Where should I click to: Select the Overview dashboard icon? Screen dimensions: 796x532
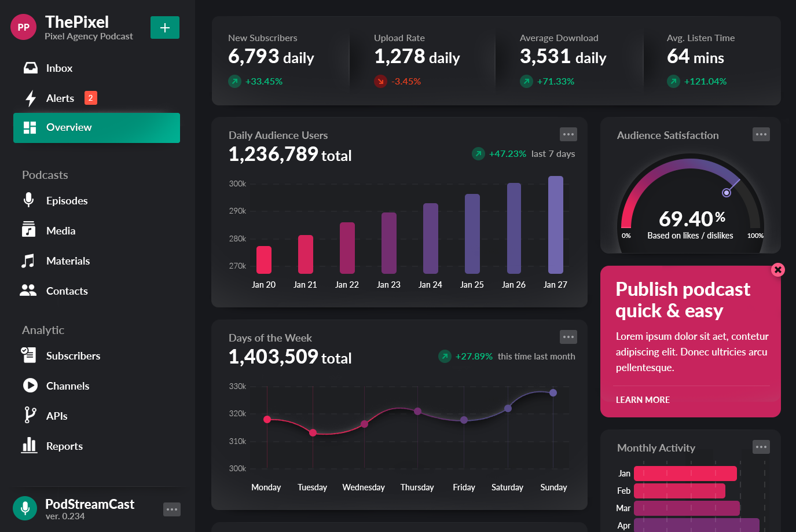click(30, 127)
